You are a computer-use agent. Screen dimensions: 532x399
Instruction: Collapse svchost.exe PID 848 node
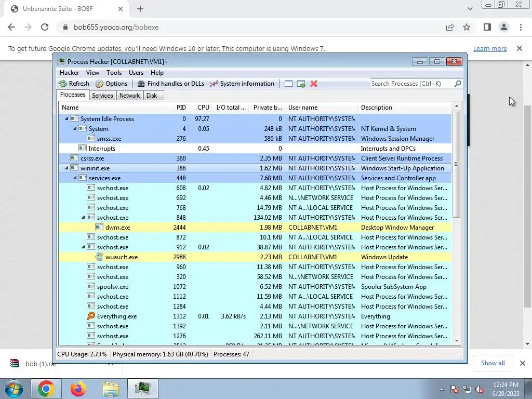83,217
